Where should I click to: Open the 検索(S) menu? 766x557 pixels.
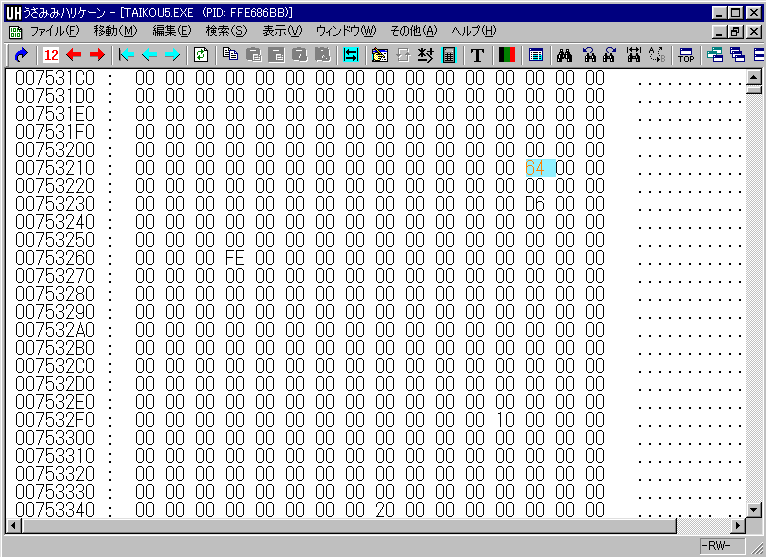click(226, 31)
